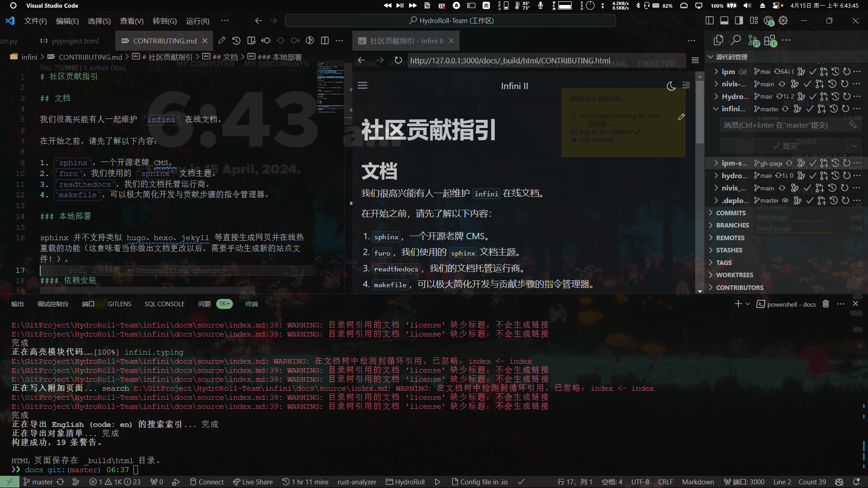Toggle the primary side bar layout button
868x488 pixels.
click(x=709, y=21)
